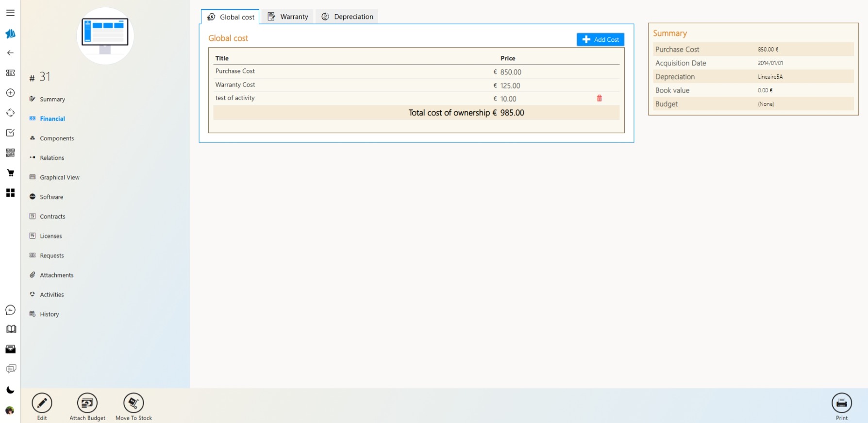Screen dimensions: 868x423
Task: Click the Print icon
Action: (x=841, y=403)
